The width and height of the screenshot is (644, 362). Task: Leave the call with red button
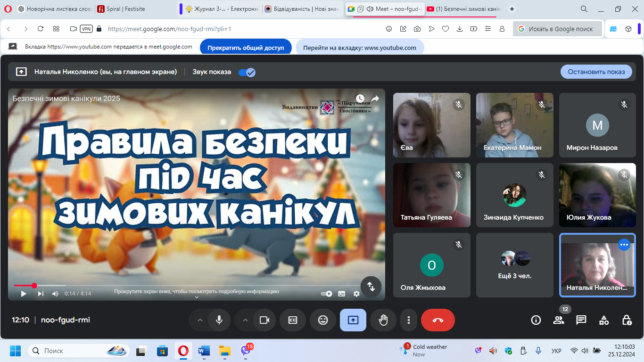tap(438, 320)
